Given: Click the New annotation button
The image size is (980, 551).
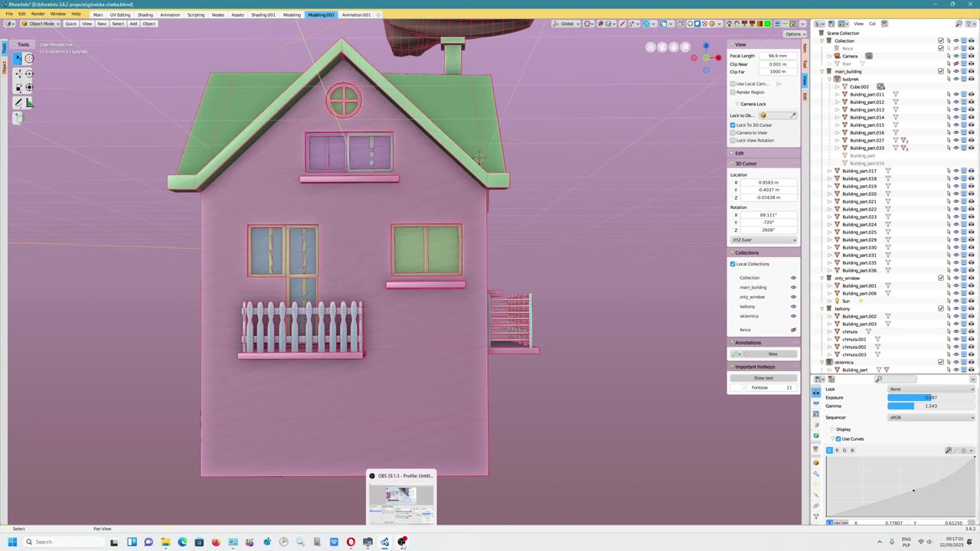Looking at the screenshot, I should coord(773,354).
